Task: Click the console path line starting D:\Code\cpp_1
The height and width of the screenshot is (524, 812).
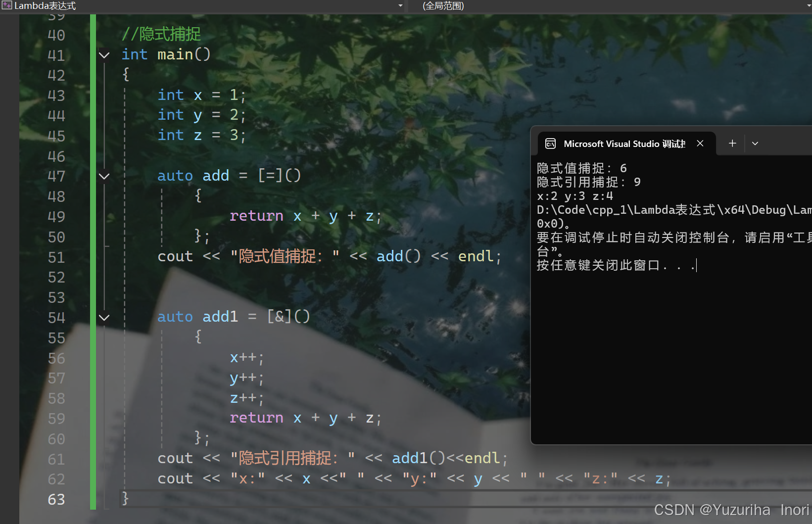Action: [x=674, y=210]
